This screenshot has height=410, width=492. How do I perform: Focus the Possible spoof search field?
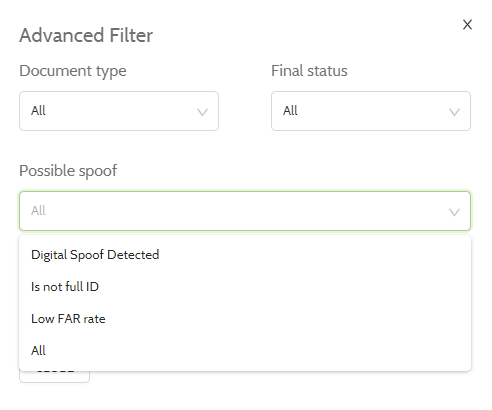point(245,211)
